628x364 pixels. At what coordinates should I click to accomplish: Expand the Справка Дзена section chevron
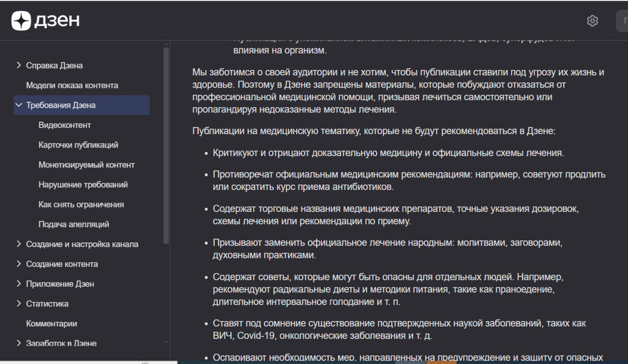tap(19, 65)
